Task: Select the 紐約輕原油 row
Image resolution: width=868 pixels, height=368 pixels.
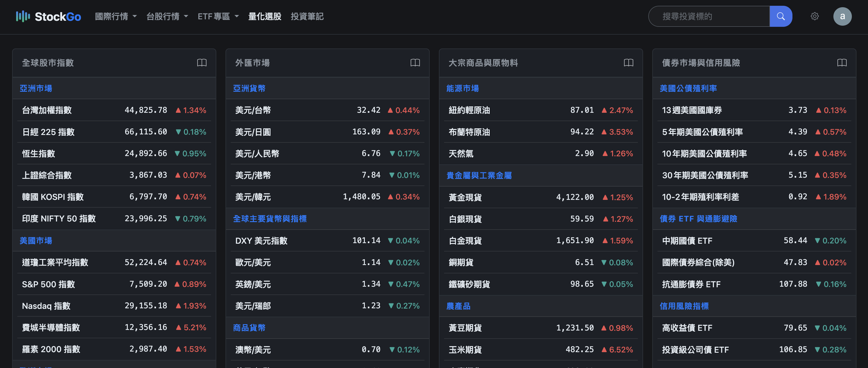Action: (x=541, y=110)
